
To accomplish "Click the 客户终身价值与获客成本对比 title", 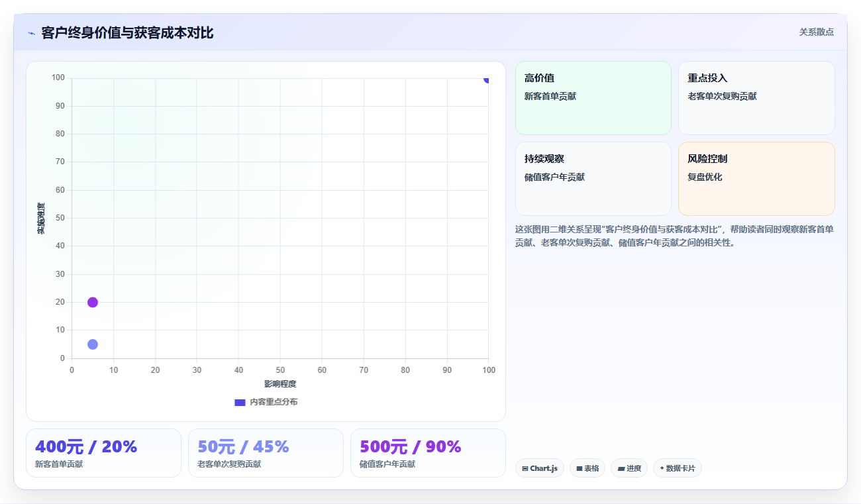I will (x=127, y=33).
